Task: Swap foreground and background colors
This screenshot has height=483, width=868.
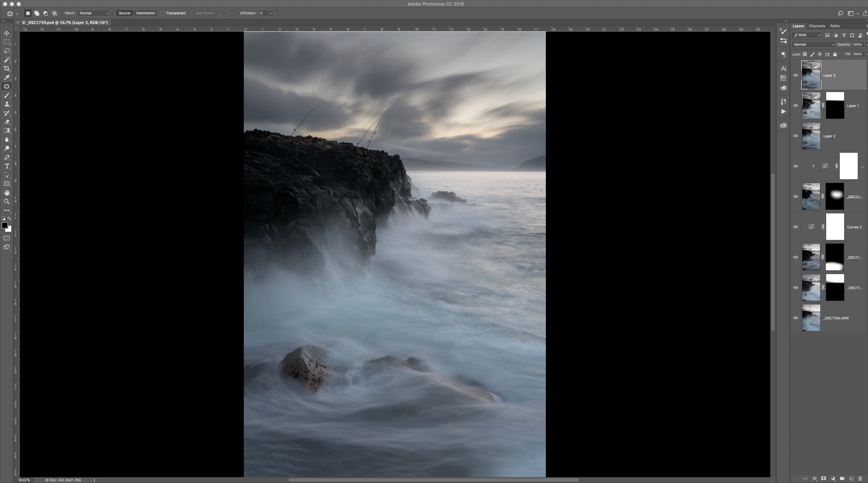Action: coord(9,219)
